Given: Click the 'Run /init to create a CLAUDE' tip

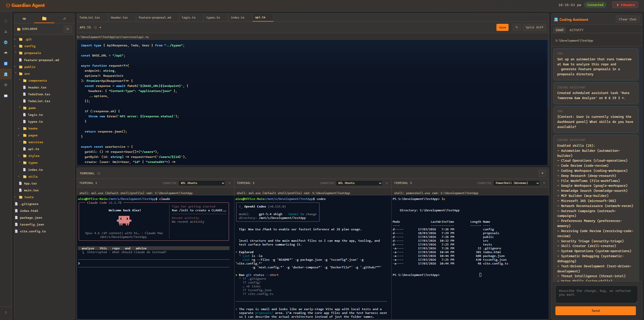Looking at the screenshot, I should (199, 210).
